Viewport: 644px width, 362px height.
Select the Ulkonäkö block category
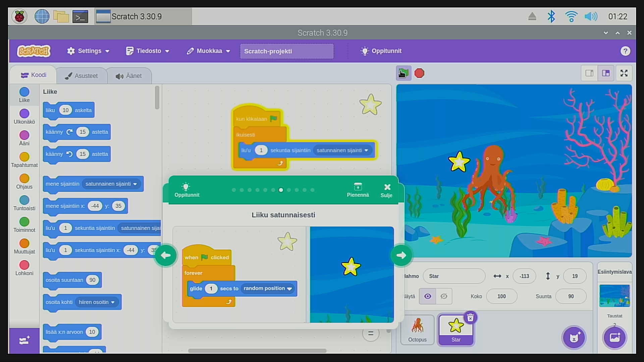pyautogui.click(x=24, y=117)
